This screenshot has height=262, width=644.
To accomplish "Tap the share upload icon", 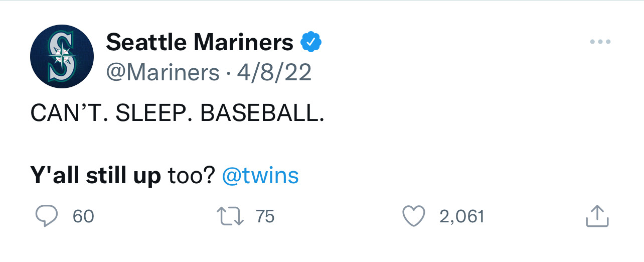I will 597,216.
